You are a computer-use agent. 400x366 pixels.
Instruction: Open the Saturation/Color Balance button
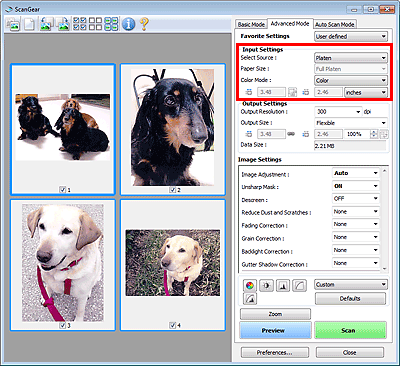(249, 286)
